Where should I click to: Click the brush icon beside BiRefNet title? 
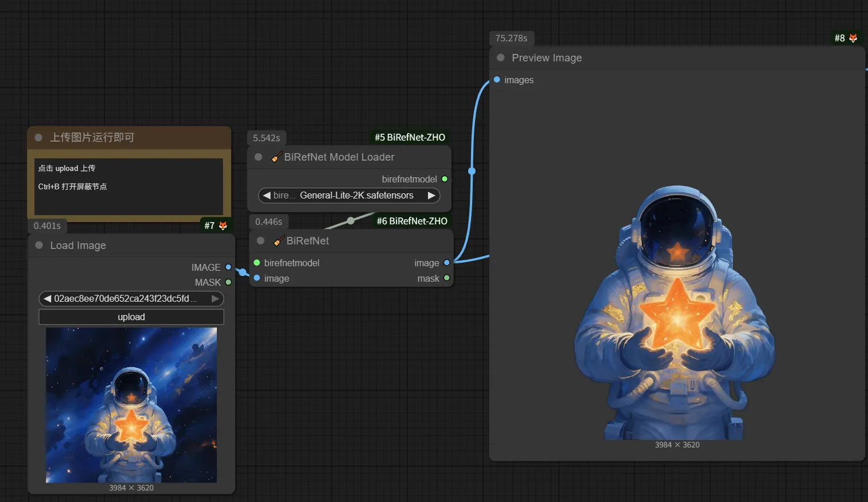pyautogui.click(x=279, y=241)
